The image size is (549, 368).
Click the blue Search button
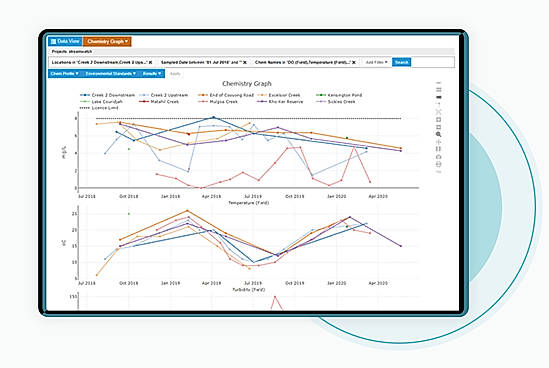pos(401,62)
